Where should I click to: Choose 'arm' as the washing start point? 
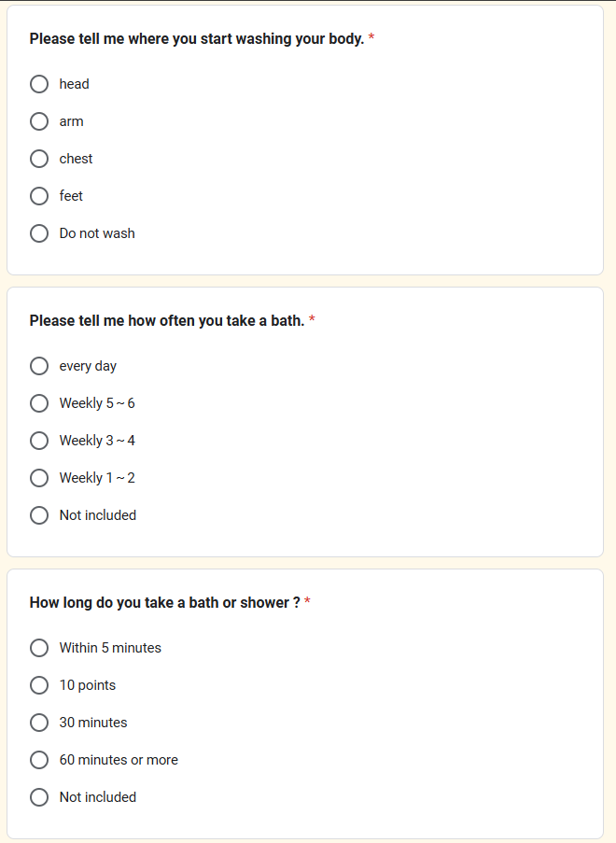[39, 121]
